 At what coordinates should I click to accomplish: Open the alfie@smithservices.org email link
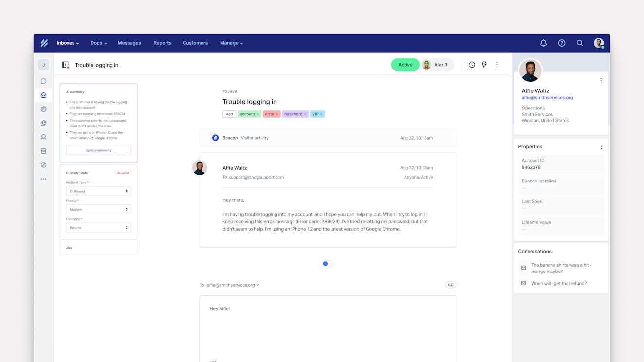pos(547,97)
